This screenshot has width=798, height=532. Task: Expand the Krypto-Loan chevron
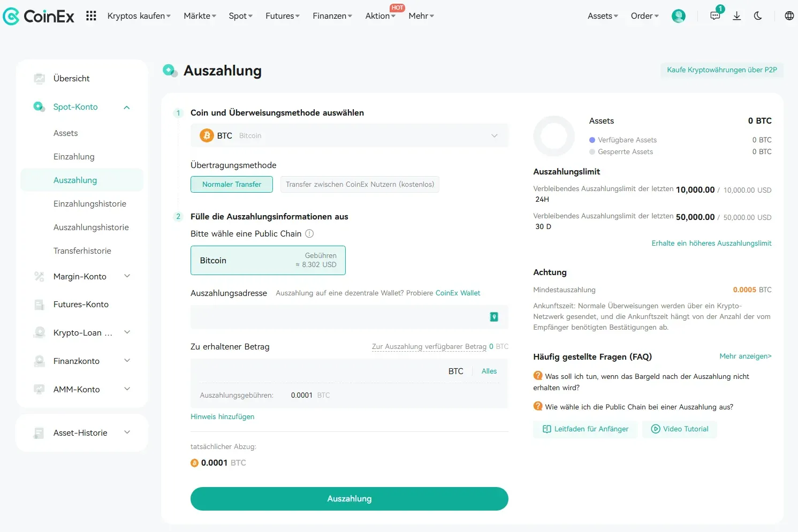127,332
